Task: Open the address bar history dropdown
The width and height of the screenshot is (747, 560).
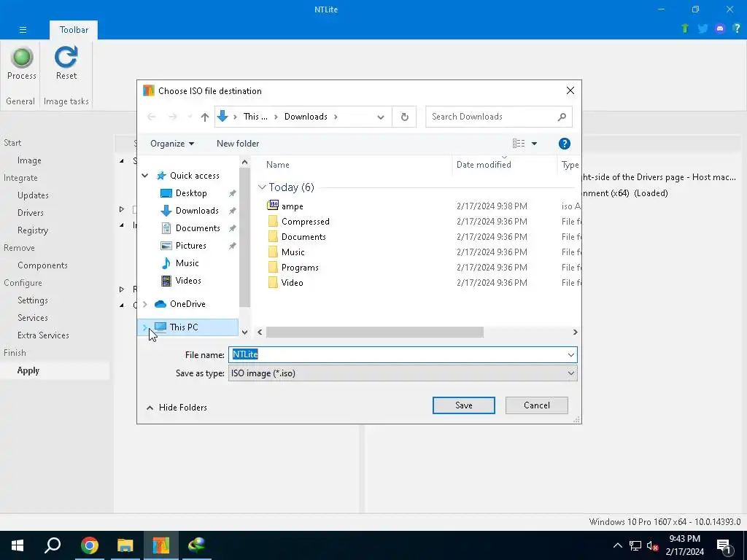Action: [380, 117]
